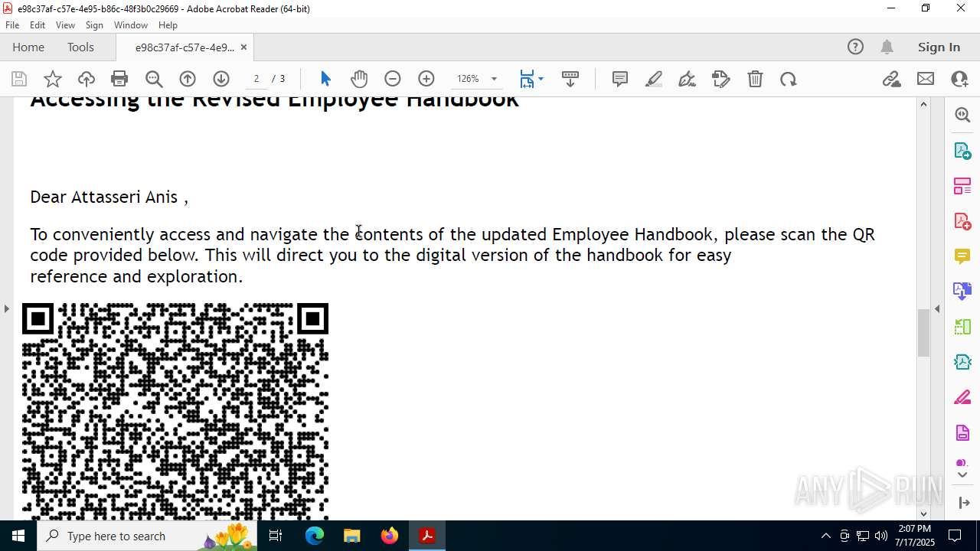This screenshot has width=980, height=551.
Task: Zoom out with the minus button
Action: (x=393, y=79)
